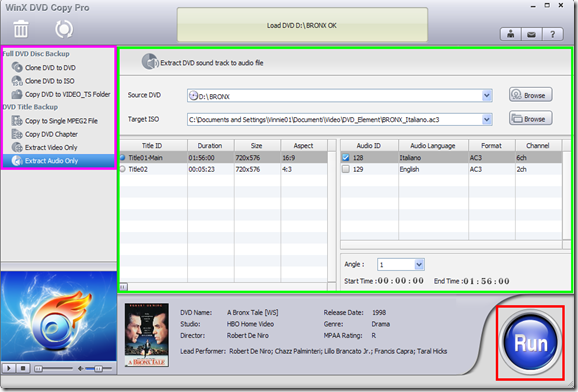Image resolution: width=578 pixels, height=392 pixels.
Task: Check audio ID 129 English checkbox
Action: tap(346, 169)
